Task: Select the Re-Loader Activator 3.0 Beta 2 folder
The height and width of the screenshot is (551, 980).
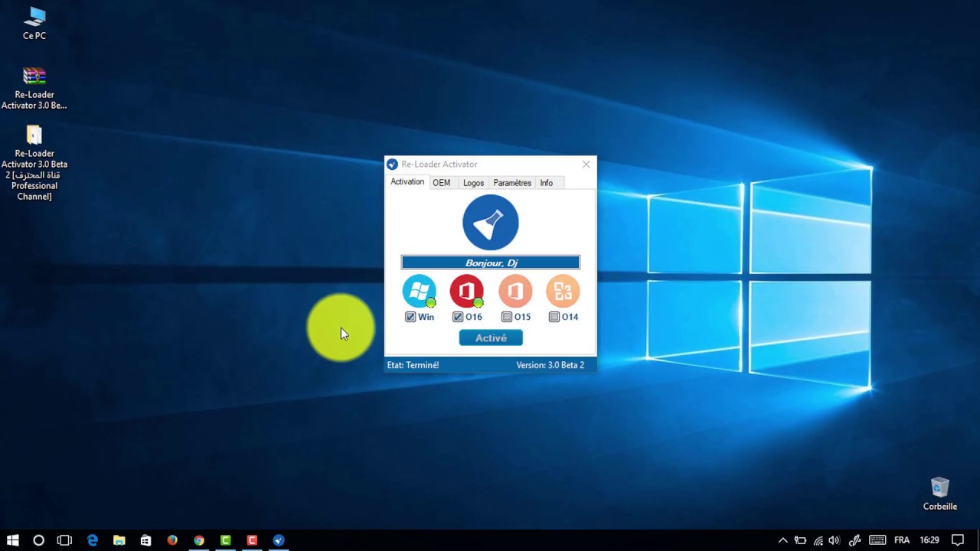Action: (34, 163)
